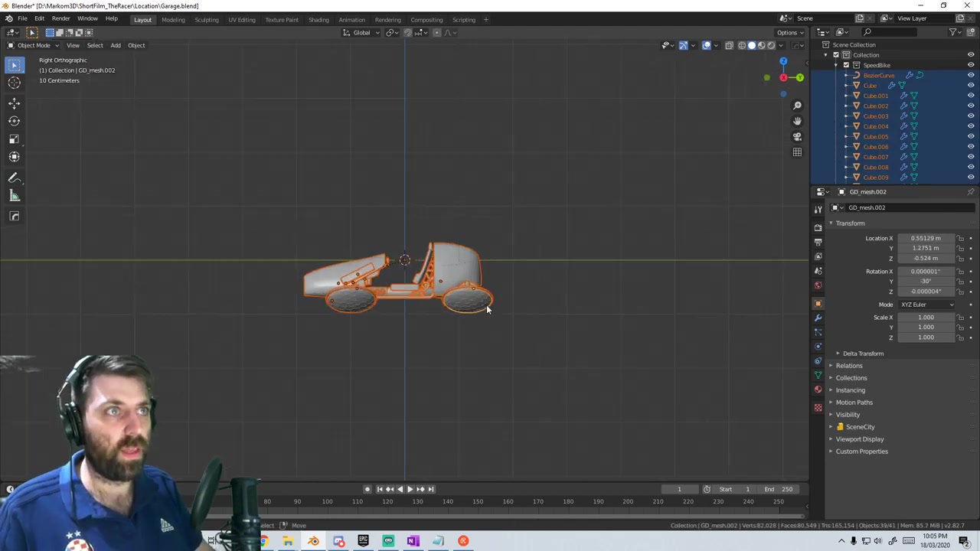The image size is (980, 551).
Task: Select the Rotate tool
Action: 14,121
